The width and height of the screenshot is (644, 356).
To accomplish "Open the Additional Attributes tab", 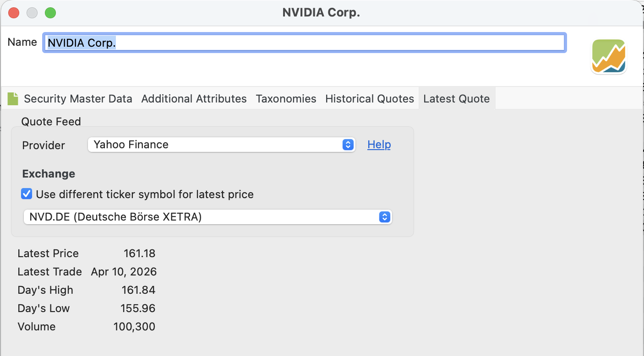I will pyautogui.click(x=194, y=98).
